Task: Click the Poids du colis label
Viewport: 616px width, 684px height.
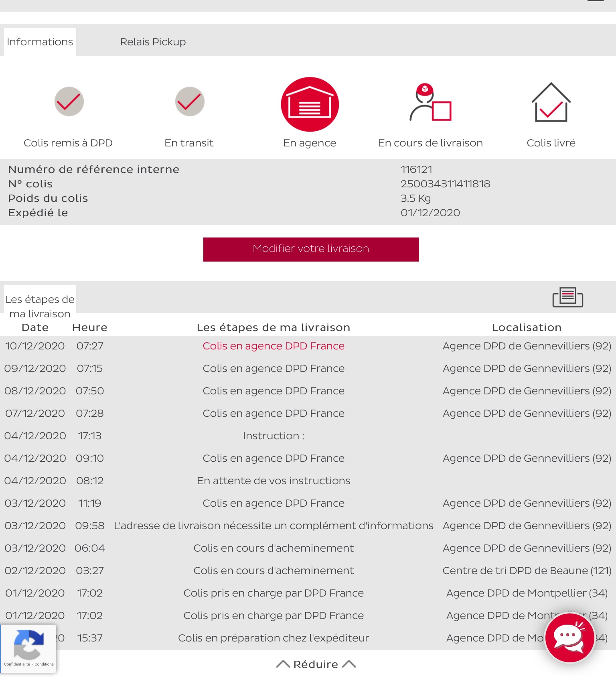Action: 48,198
